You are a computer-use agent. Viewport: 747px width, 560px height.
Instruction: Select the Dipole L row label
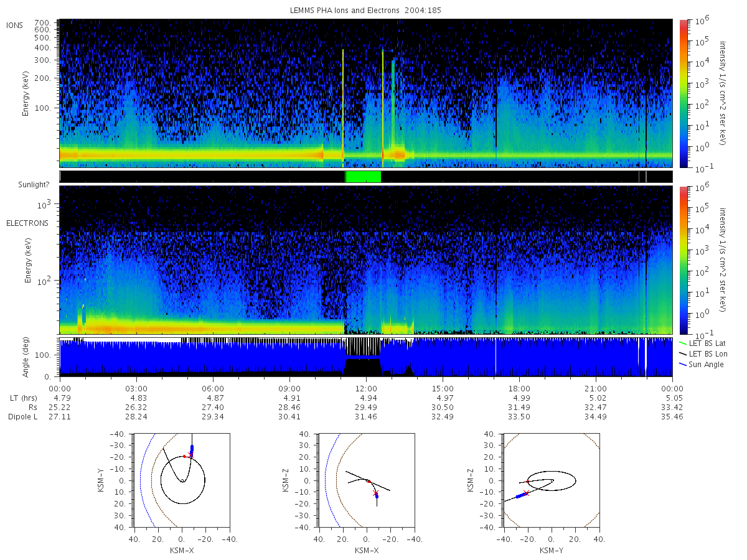click(x=22, y=416)
